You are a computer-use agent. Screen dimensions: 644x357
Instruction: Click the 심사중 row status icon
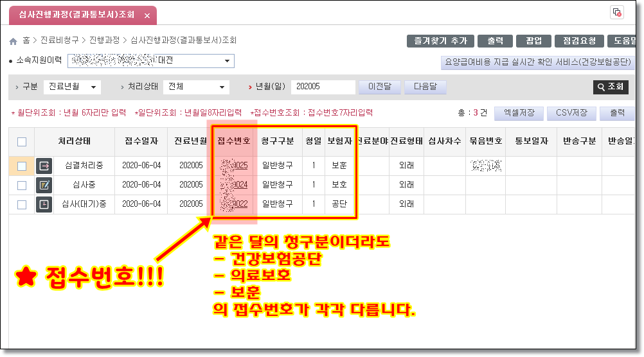tap(44, 185)
